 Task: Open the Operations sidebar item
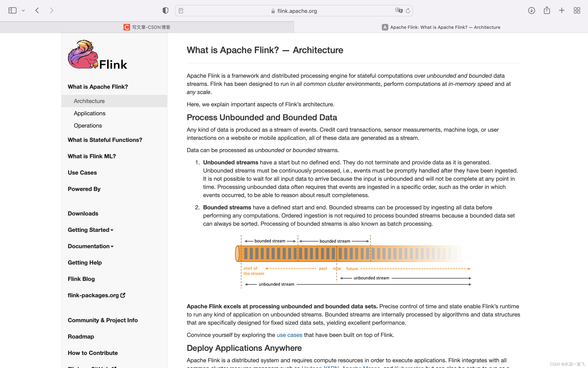click(x=88, y=126)
